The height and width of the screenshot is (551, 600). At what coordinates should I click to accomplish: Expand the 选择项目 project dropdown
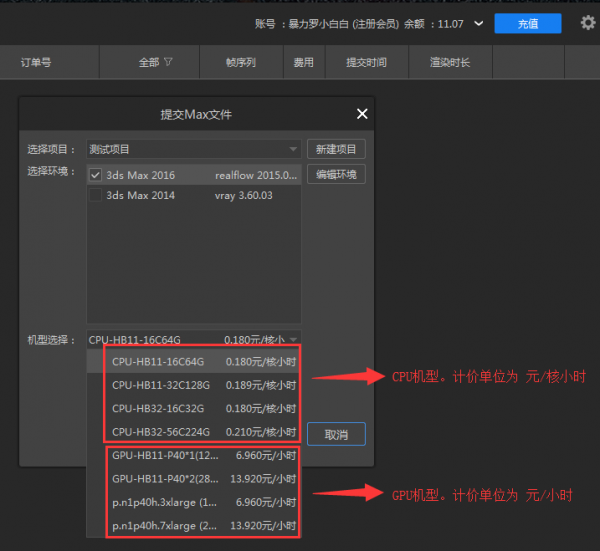click(x=293, y=149)
